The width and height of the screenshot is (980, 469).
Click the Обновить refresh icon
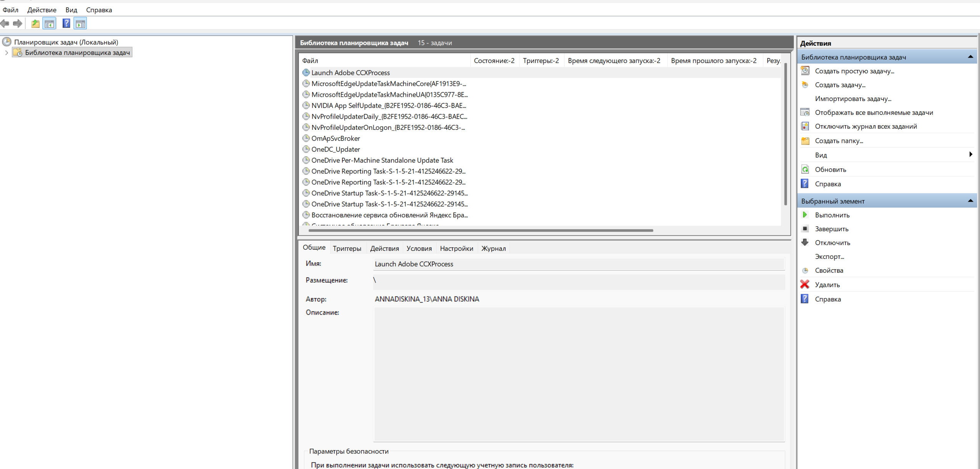[805, 169]
